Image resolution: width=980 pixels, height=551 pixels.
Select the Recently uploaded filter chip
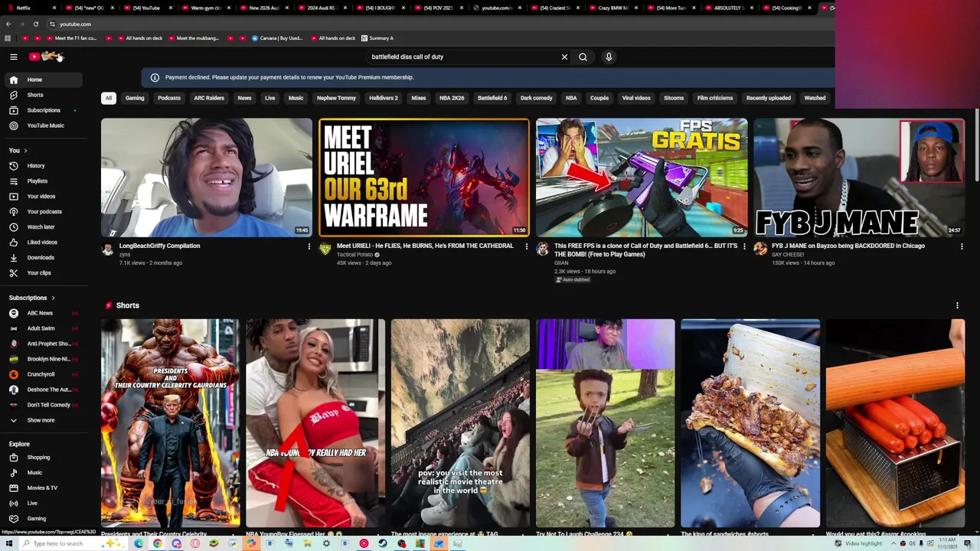tap(769, 98)
